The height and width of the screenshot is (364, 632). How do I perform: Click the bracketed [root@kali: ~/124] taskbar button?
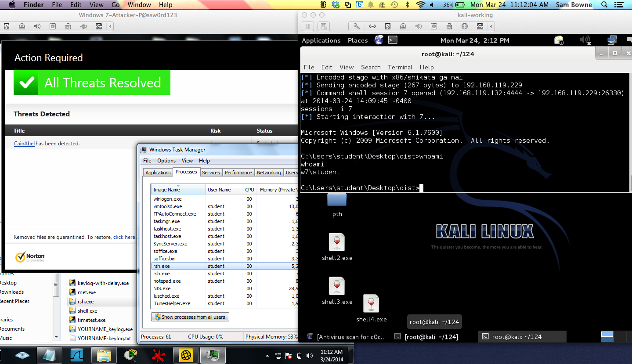pos(426,337)
